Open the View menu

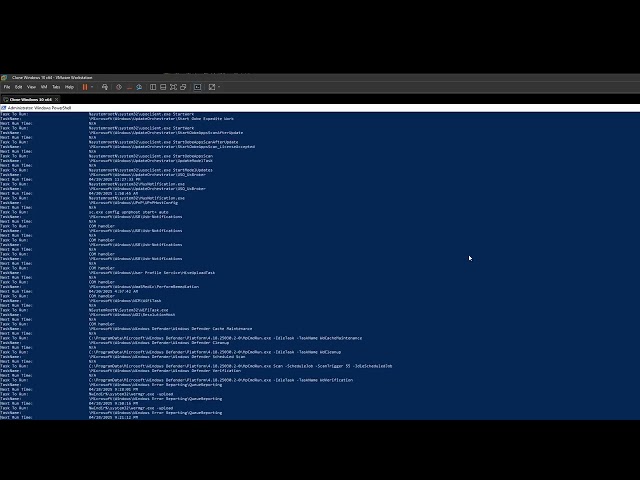coord(31,87)
